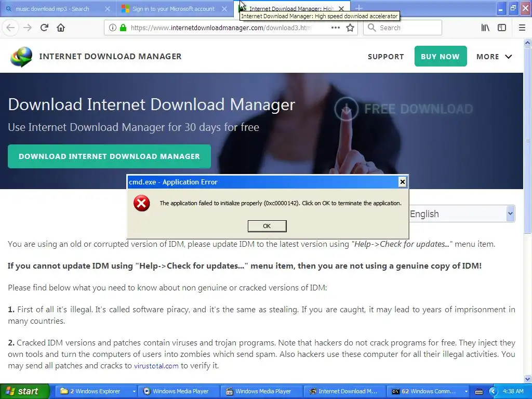Open the Library bookshelf icon

[485, 28]
